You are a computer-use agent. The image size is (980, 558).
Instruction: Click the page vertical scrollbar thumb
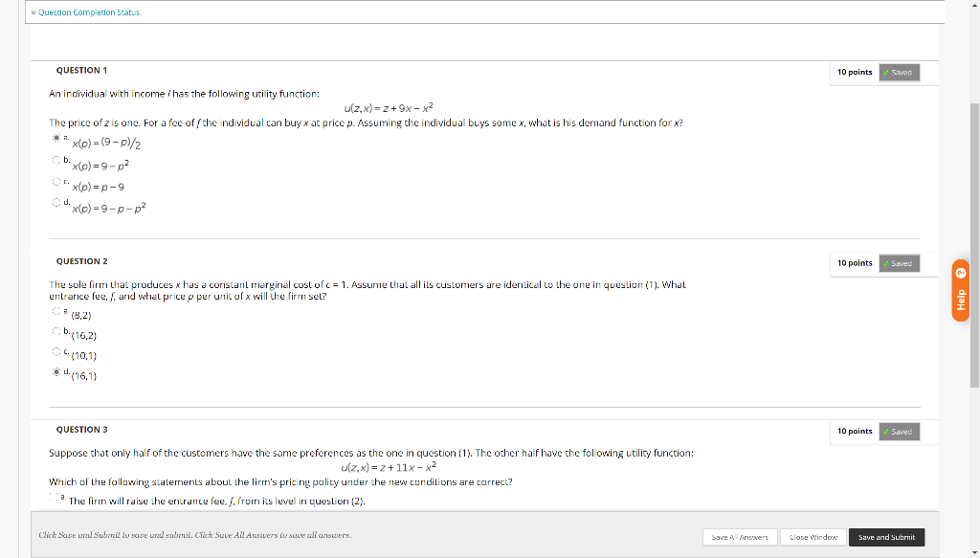coord(974,245)
